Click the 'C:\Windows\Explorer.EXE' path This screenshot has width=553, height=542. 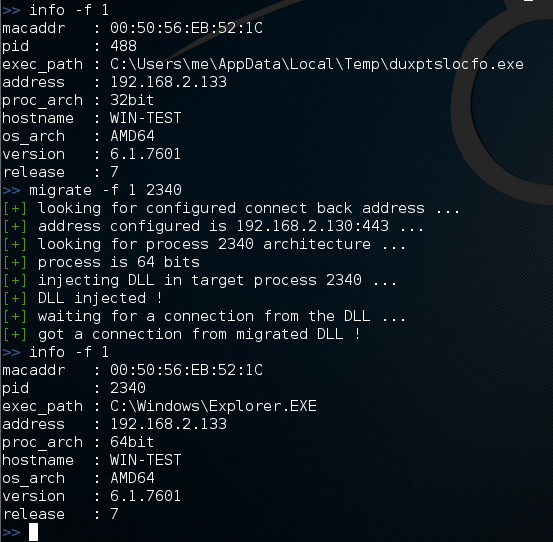pos(213,406)
